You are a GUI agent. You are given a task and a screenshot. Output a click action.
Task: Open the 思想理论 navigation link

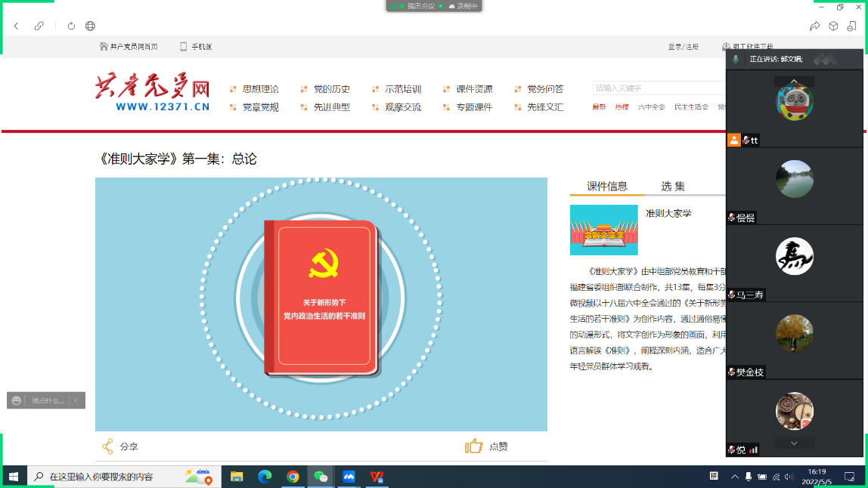click(x=260, y=89)
